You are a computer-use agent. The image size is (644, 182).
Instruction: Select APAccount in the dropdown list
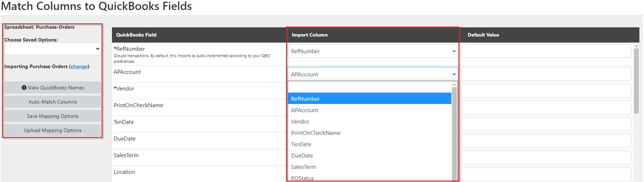(369, 110)
